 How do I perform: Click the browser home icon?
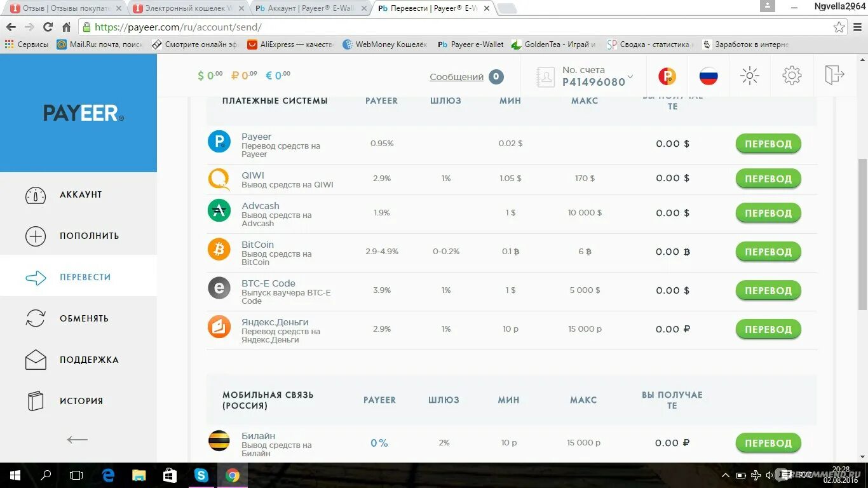[66, 27]
